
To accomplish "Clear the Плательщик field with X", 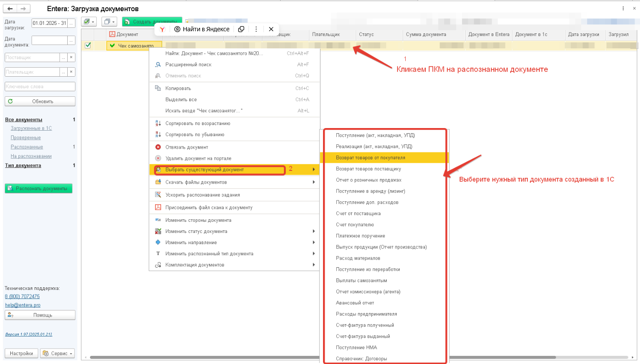I will (72, 72).
